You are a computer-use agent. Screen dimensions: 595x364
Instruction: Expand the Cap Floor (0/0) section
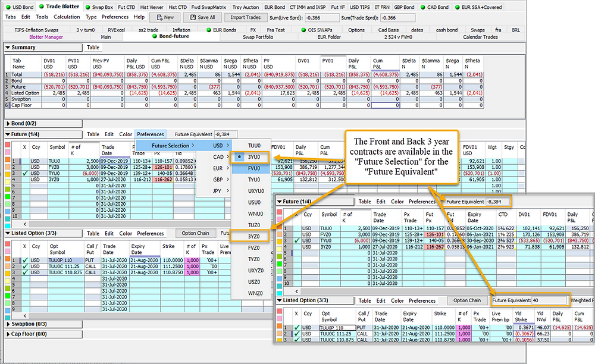[8, 334]
